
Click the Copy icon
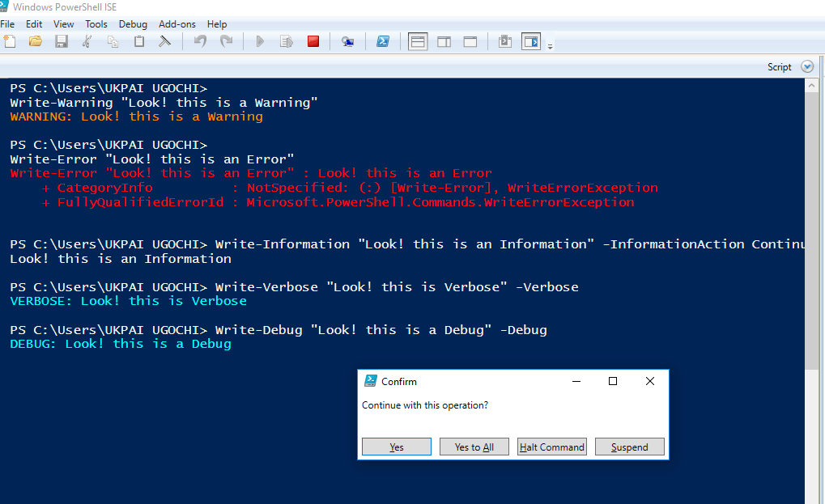(113, 41)
